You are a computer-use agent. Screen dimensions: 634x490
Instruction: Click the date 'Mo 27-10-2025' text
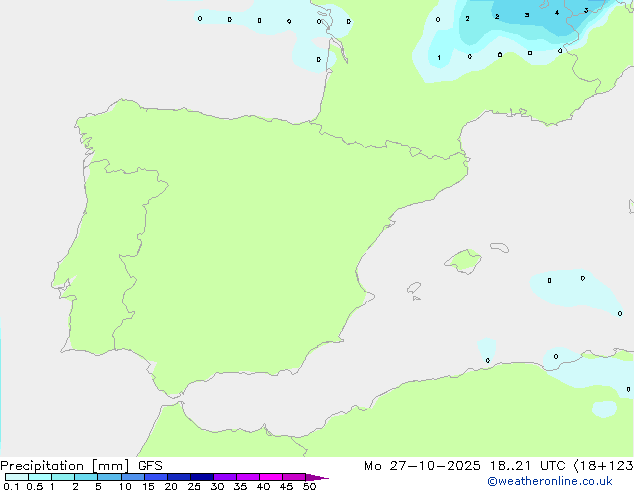click(x=422, y=466)
